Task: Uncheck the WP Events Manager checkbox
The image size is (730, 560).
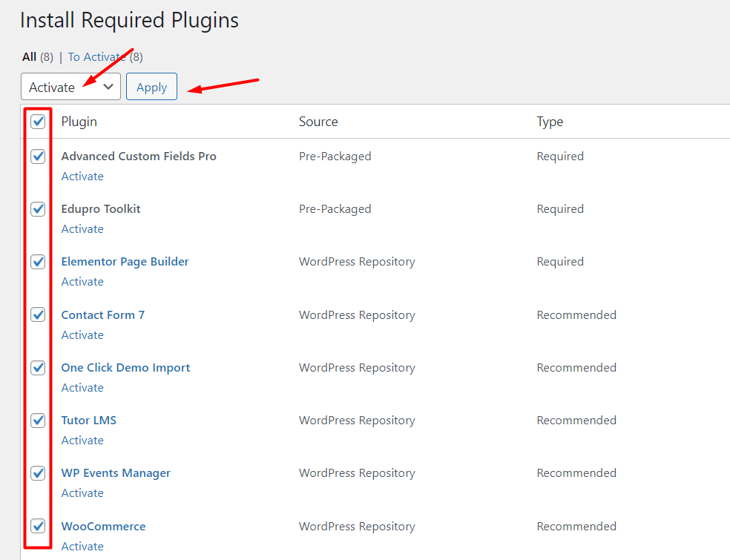Action: pos(38,473)
